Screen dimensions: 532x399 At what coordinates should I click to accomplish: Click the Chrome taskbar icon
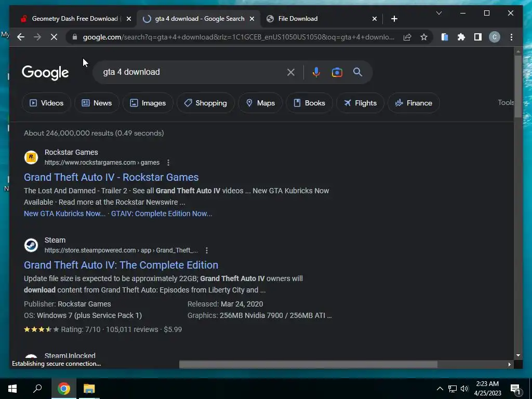click(x=64, y=389)
